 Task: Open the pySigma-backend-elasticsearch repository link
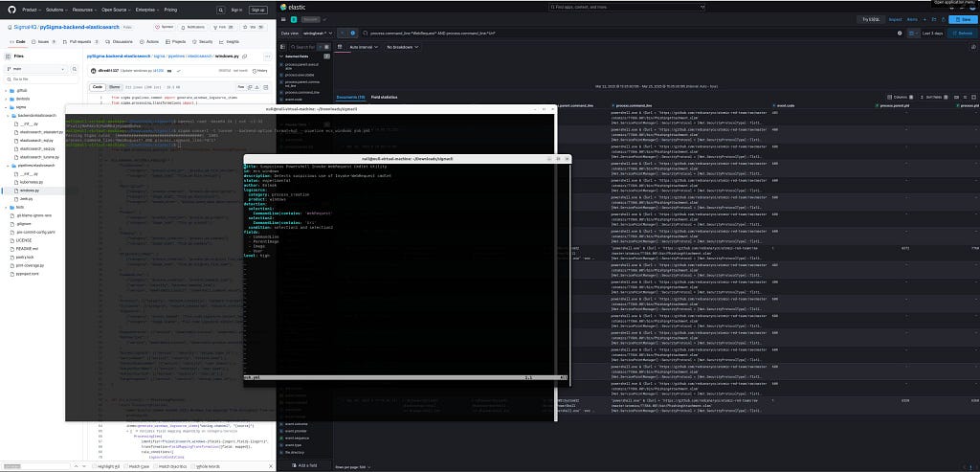point(79,28)
